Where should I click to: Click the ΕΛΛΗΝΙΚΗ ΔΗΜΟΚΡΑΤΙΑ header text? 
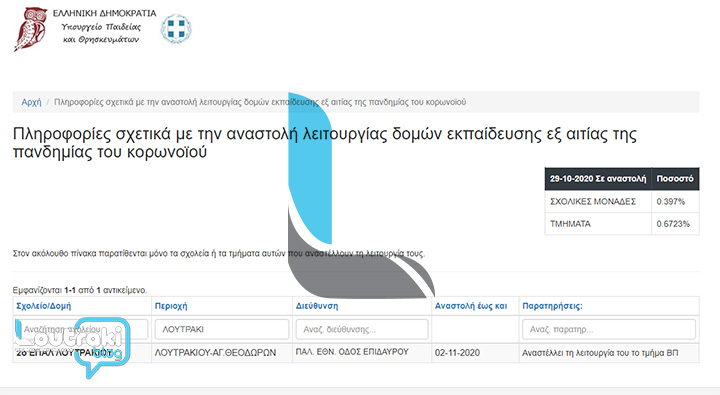pyautogui.click(x=104, y=13)
